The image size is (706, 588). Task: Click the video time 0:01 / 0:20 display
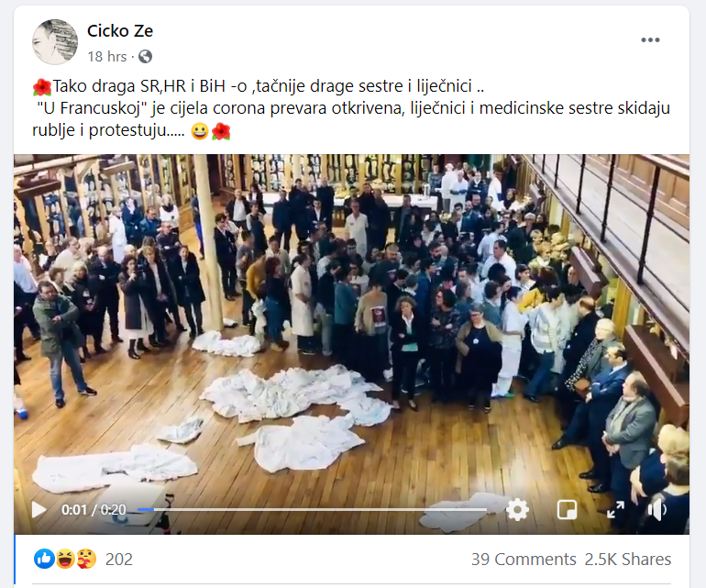(x=94, y=510)
